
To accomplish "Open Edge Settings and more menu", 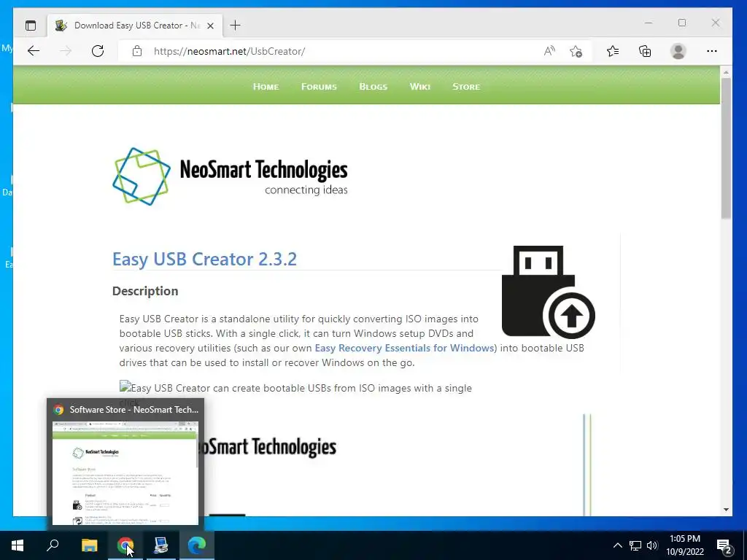I will (x=712, y=51).
